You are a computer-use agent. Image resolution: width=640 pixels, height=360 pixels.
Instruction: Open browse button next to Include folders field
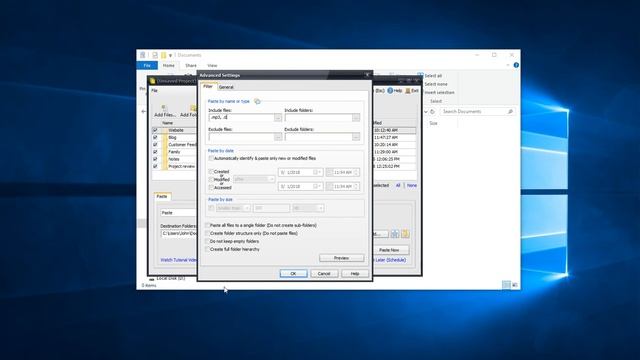pos(356,118)
